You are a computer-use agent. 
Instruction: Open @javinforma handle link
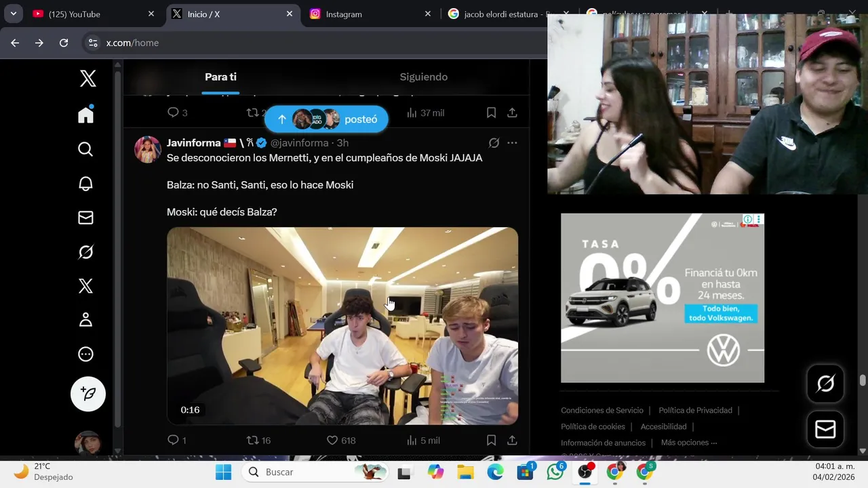point(299,143)
